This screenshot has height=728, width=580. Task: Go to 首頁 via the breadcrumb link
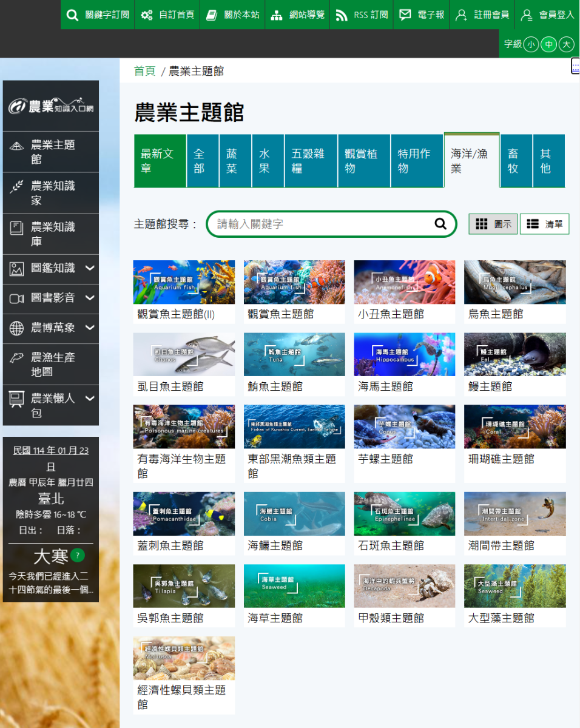pyautogui.click(x=144, y=70)
